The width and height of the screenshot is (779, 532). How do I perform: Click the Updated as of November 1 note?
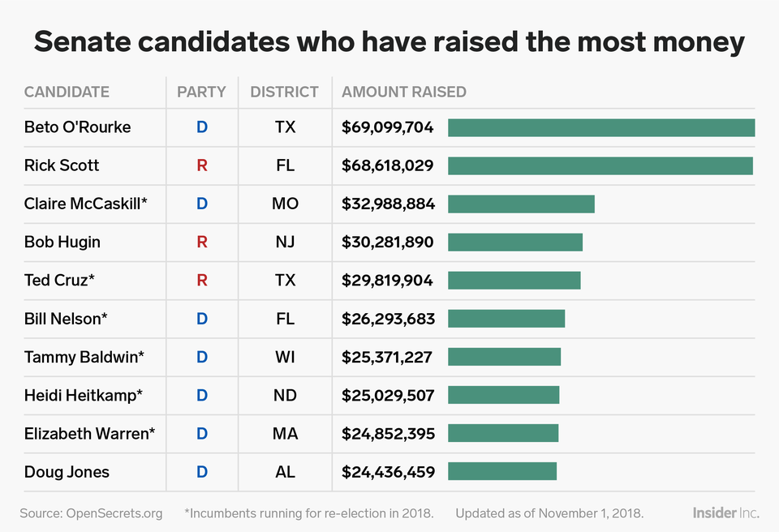click(x=549, y=513)
